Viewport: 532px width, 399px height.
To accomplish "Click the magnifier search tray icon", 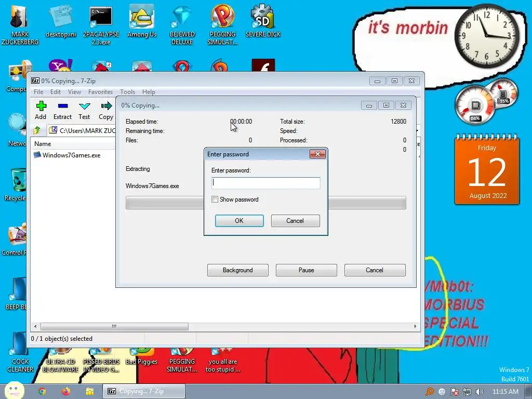I will coord(429,392).
